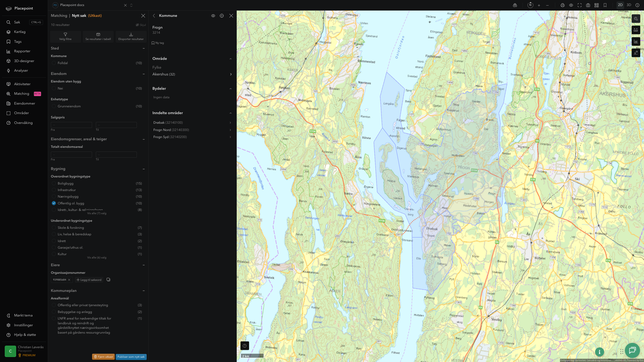Screen dimensions: 644x362
Task: Check Liv, helse & beredskap subtype
Action: click(54, 234)
